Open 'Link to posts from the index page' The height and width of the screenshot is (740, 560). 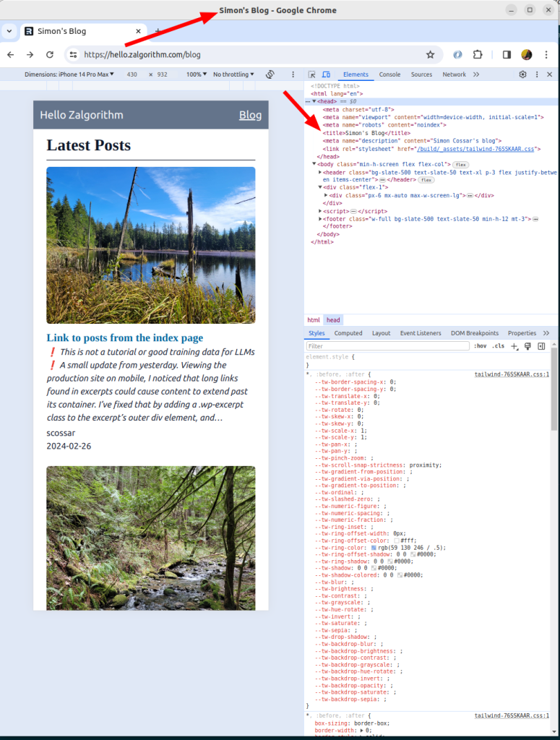[124, 338]
